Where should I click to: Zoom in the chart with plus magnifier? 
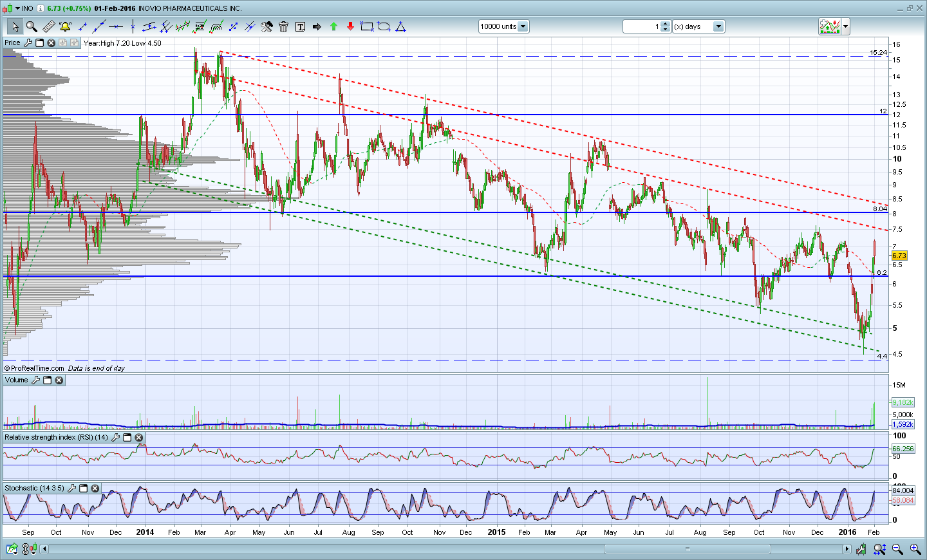pos(915,549)
